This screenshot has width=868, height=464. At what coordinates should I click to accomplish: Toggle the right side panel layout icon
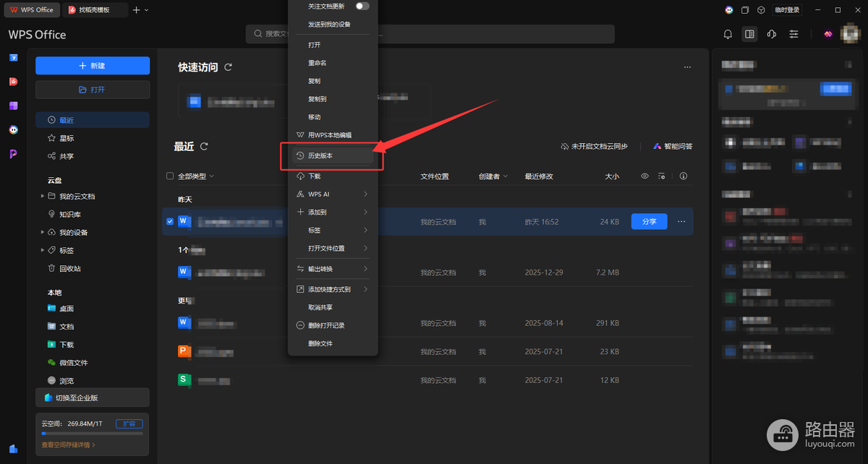[x=749, y=34]
